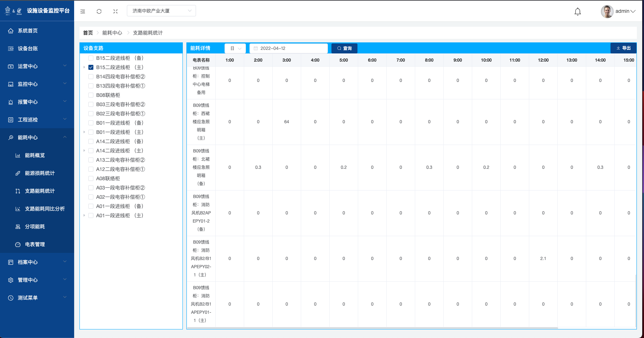Open the 济南中欧产业大厦 building dropdown
Image resolution: width=644 pixels, height=338 pixels.
pyautogui.click(x=161, y=11)
